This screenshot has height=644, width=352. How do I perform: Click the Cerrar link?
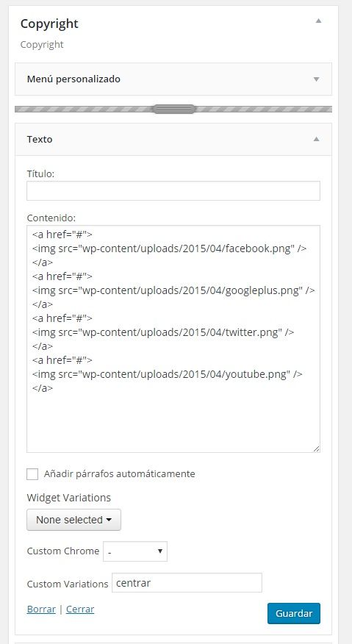pos(80,609)
